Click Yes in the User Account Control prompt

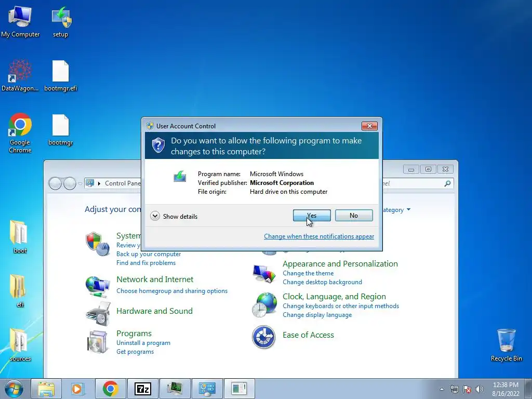pos(312,216)
